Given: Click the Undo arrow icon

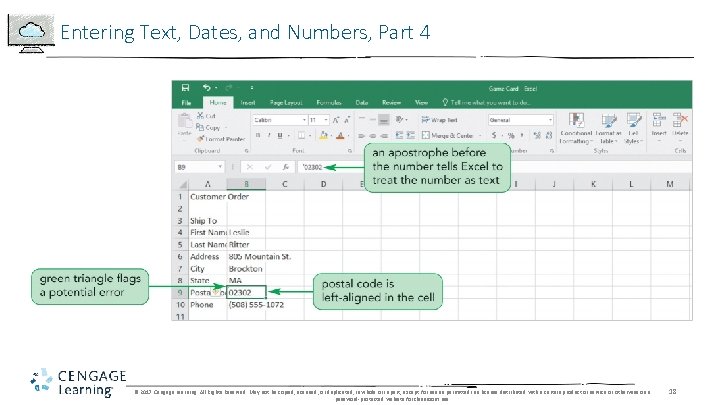Looking at the screenshot, I should click(207, 88).
